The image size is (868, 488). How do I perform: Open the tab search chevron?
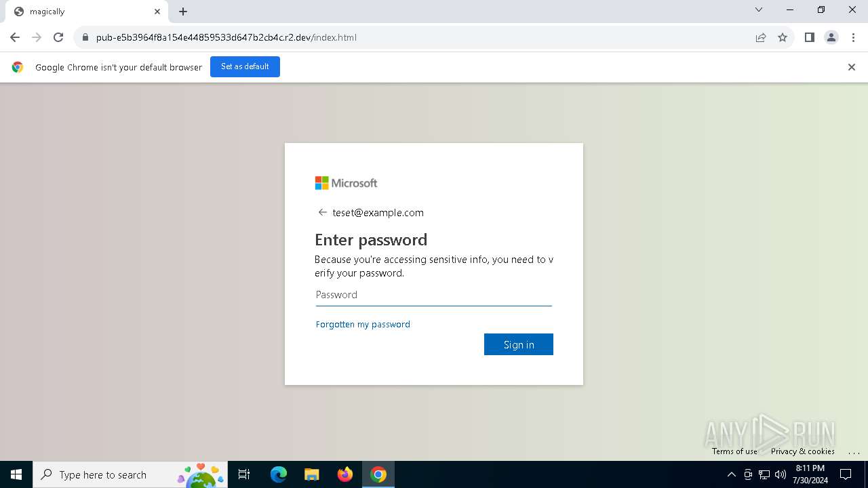759,9
